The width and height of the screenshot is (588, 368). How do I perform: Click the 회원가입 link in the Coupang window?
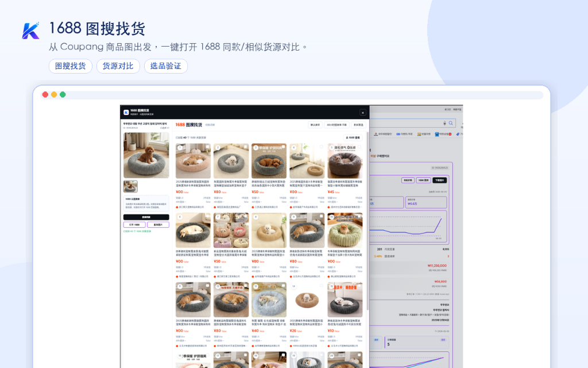[457, 110]
